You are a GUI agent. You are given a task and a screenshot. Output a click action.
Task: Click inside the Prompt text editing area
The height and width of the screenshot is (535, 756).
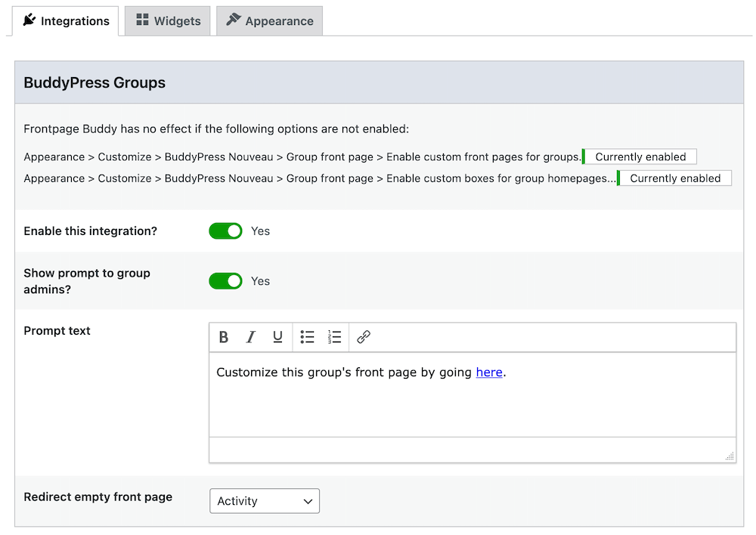pos(472,394)
